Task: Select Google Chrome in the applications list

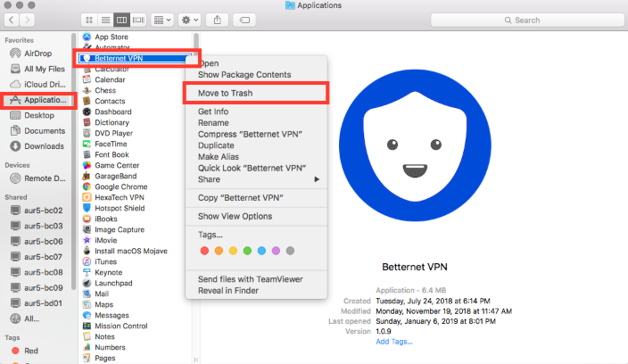Action: click(x=115, y=186)
